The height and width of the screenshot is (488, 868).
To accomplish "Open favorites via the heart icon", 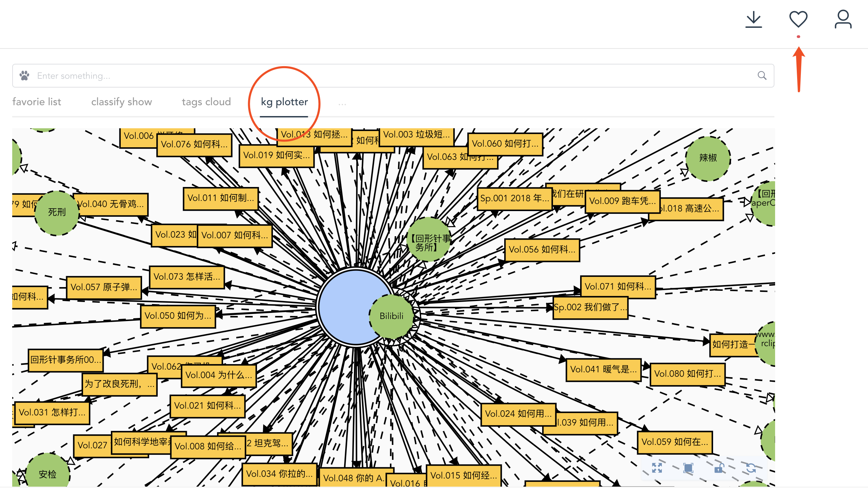I will (x=798, y=19).
